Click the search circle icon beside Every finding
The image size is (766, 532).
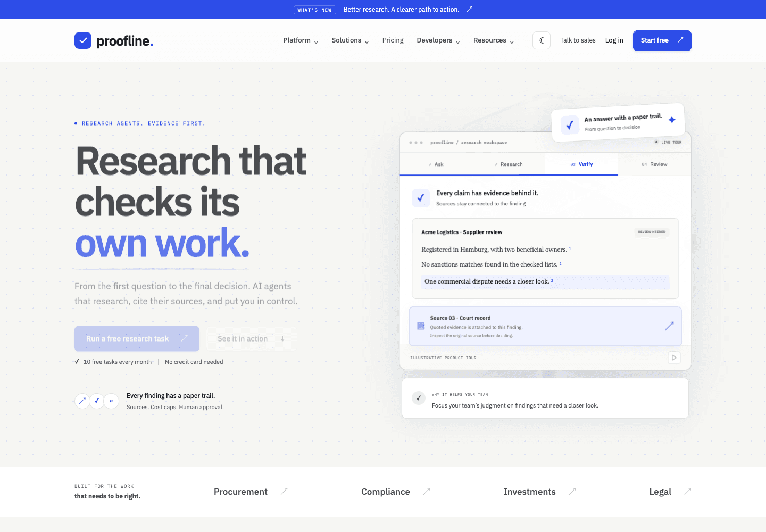click(111, 401)
